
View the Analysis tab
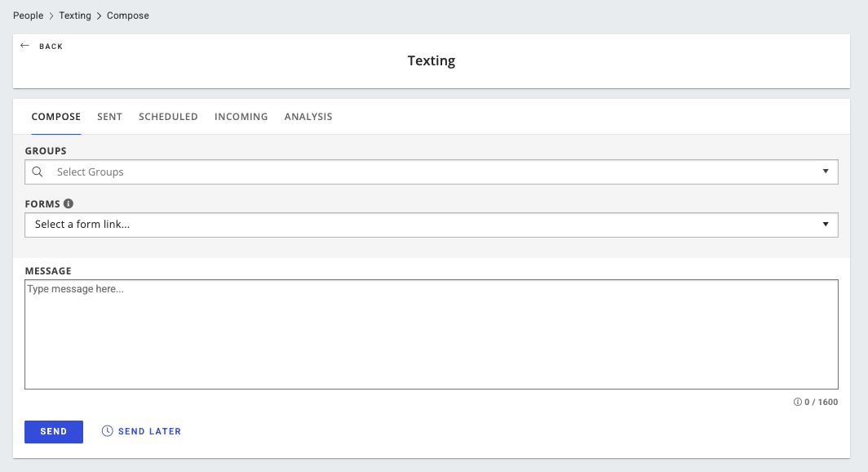click(x=308, y=116)
